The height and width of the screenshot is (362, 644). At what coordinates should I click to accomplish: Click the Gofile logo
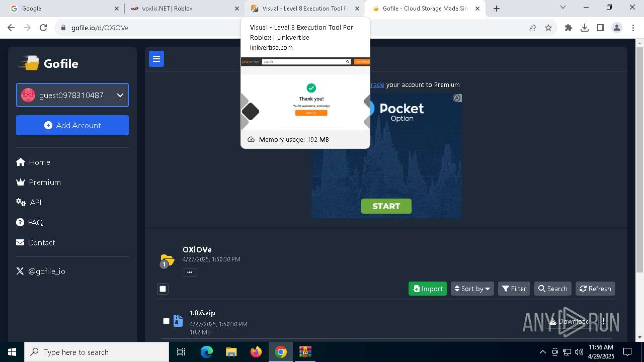pyautogui.click(x=49, y=63)
